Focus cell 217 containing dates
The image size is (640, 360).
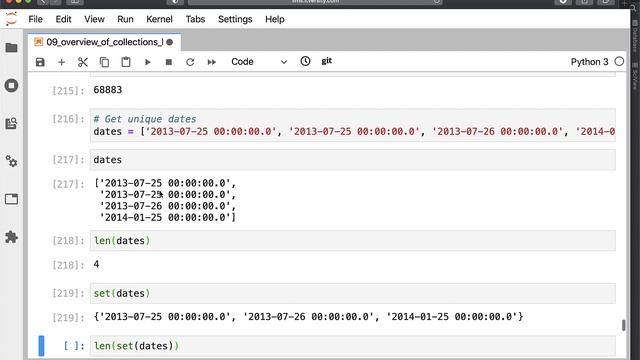353,160
